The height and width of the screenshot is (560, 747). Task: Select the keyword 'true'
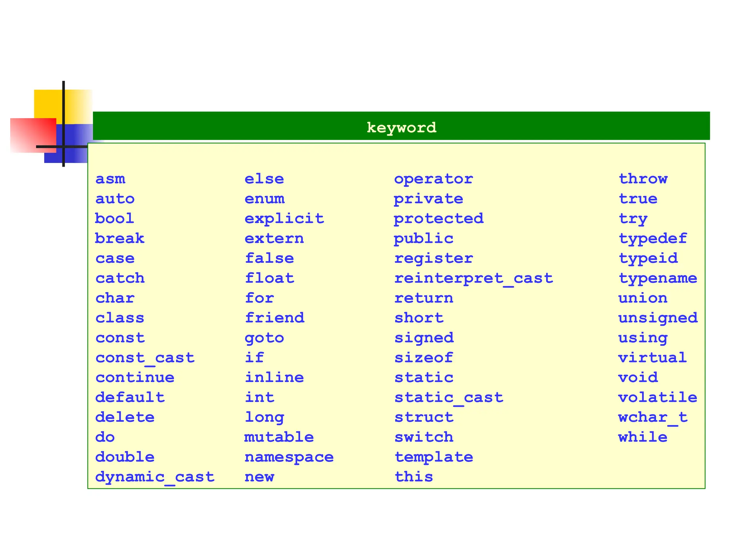click(638, 199)
